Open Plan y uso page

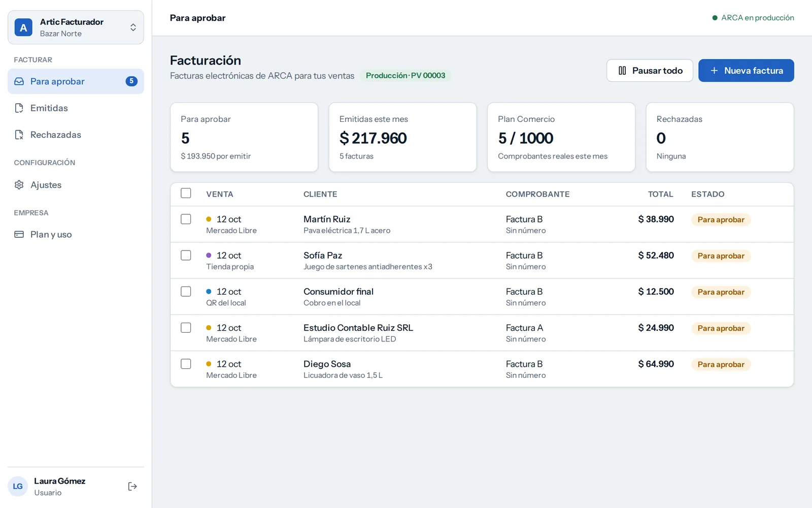pyautogui.click(x=76, y=234)
